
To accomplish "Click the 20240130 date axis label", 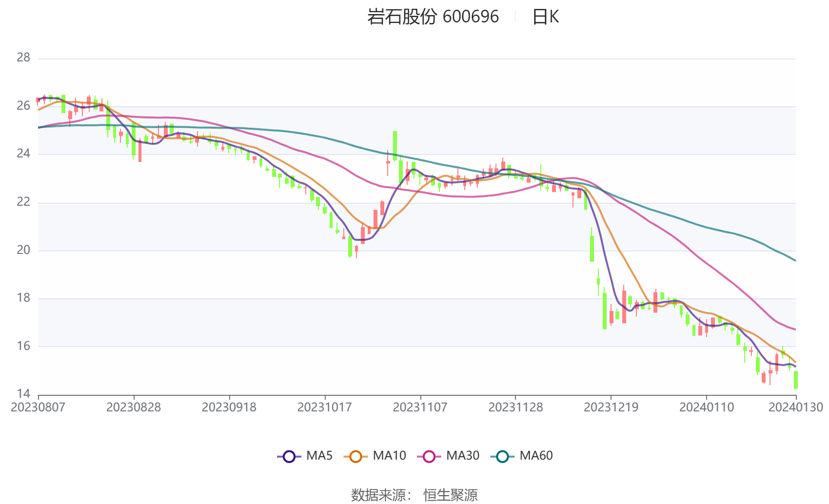I will 796,407.
